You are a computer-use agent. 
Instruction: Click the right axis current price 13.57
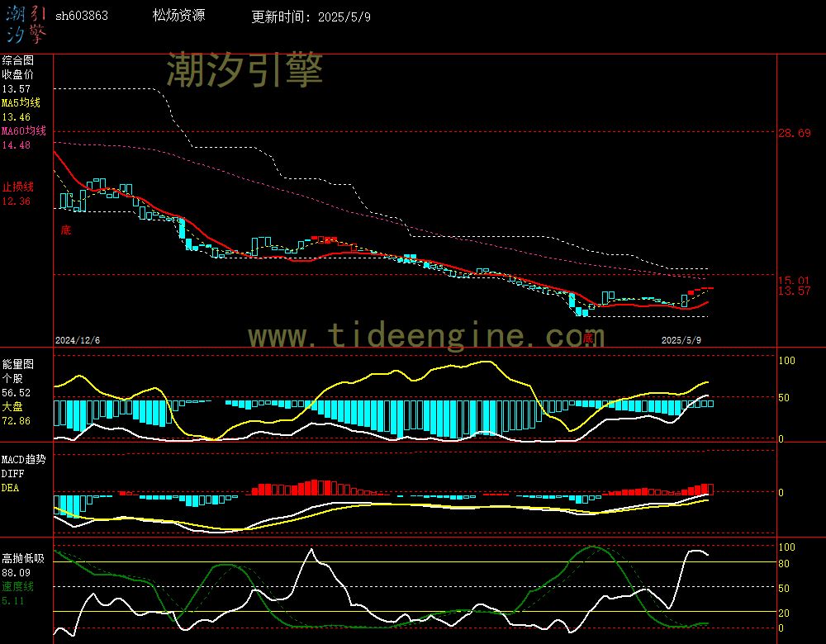pos(795,291)
